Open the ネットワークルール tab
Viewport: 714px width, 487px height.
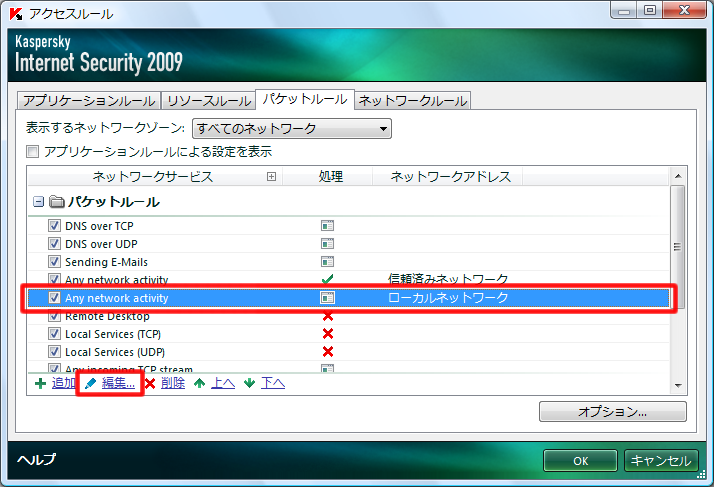(x=413, y=101)
